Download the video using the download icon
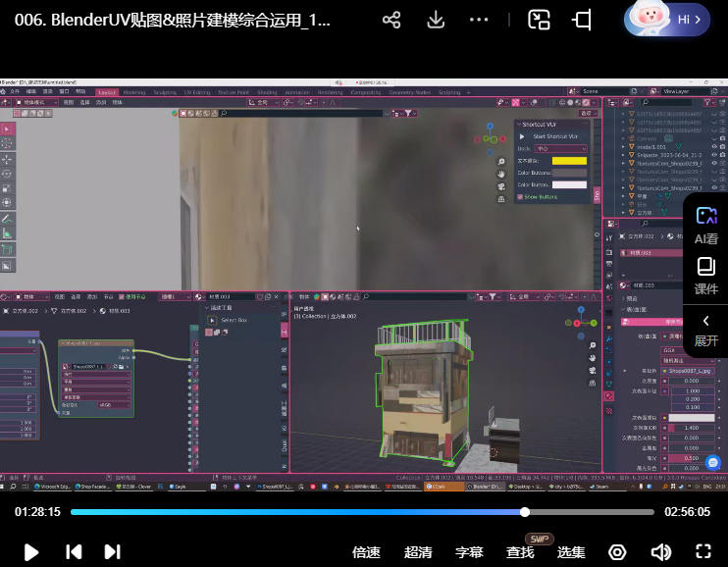728x567 pixels. (436, 20)
